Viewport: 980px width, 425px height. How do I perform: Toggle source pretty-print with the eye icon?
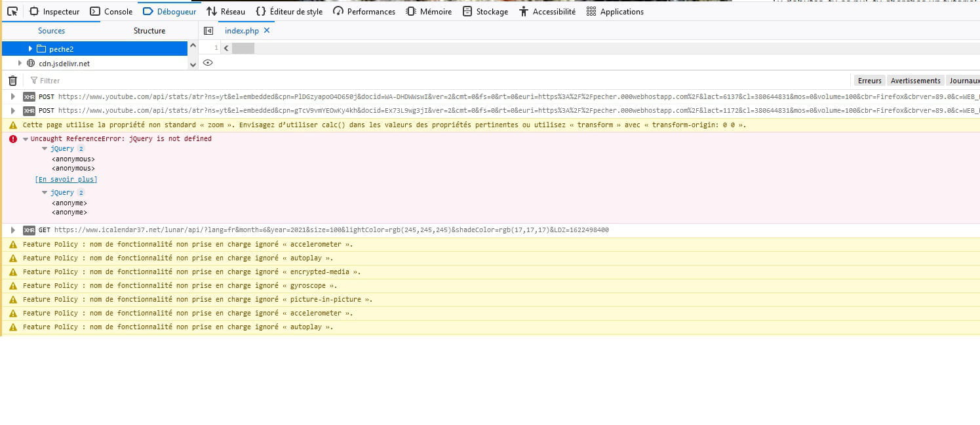(208, 62)
